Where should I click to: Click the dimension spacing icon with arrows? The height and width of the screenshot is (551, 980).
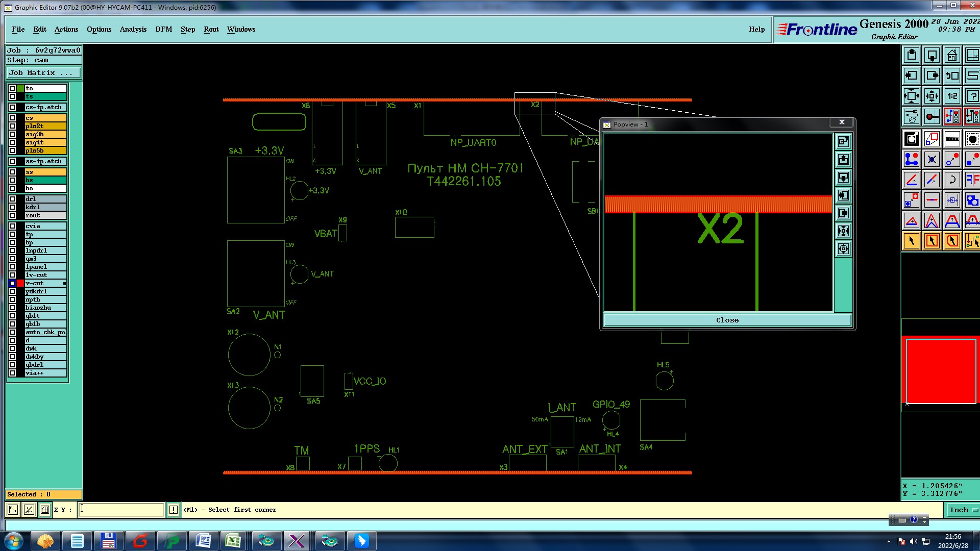952,200
